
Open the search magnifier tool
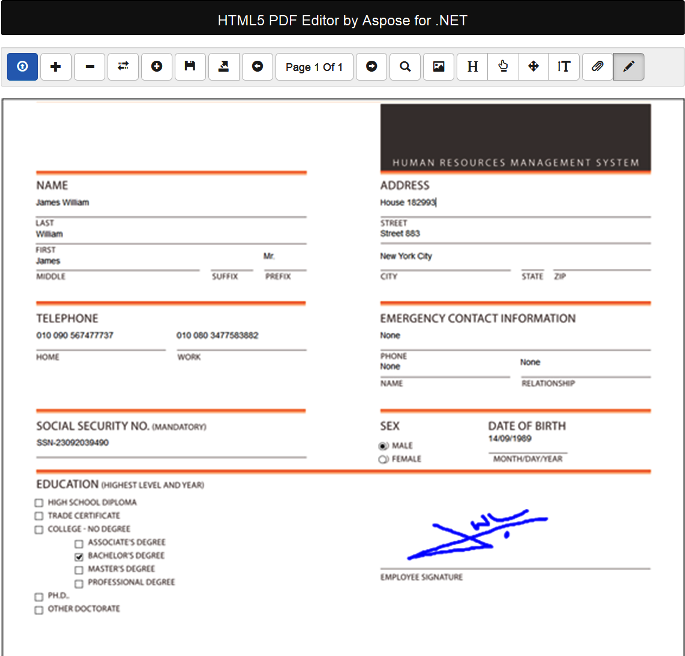point(405,67)
